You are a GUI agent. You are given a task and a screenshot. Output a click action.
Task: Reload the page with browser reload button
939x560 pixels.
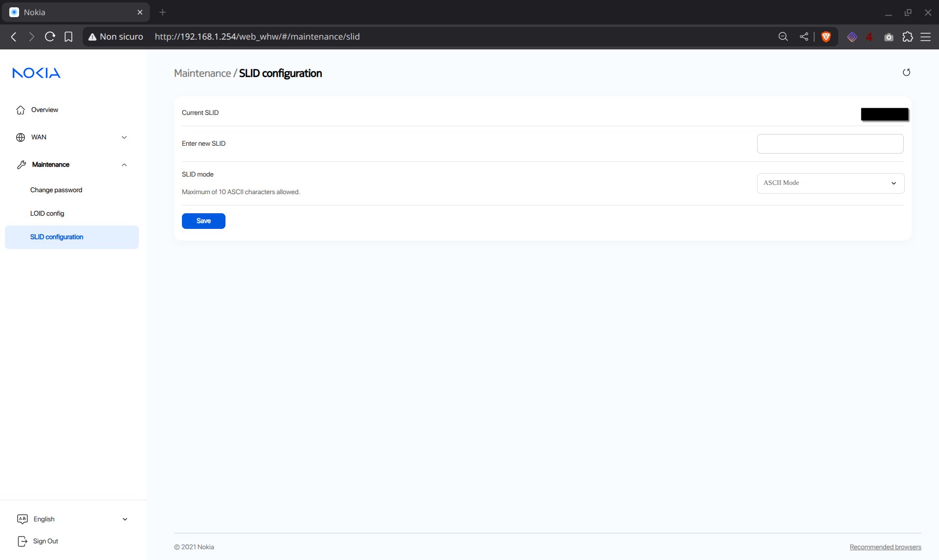coord(50,37)
